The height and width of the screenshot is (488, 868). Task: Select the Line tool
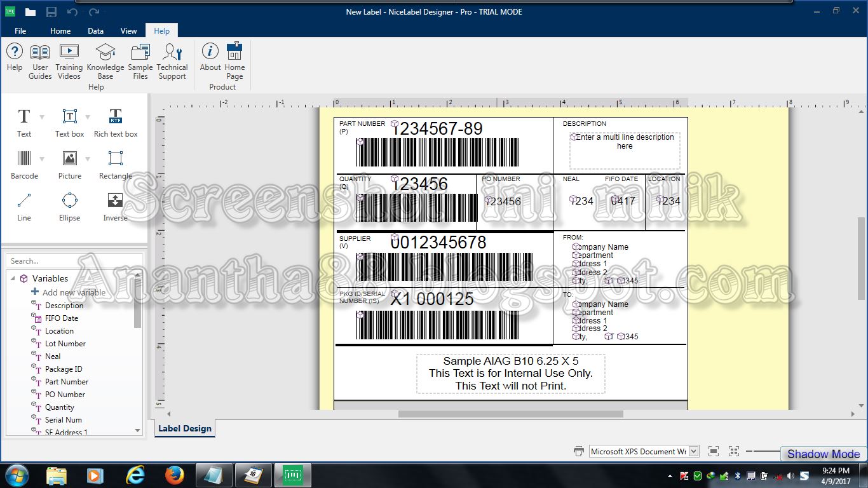pos(24,207)
